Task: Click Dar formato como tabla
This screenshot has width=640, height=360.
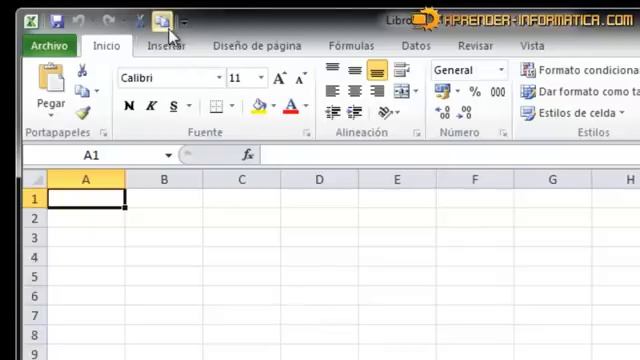Action: pyautogui.click(x=580, y=91)
